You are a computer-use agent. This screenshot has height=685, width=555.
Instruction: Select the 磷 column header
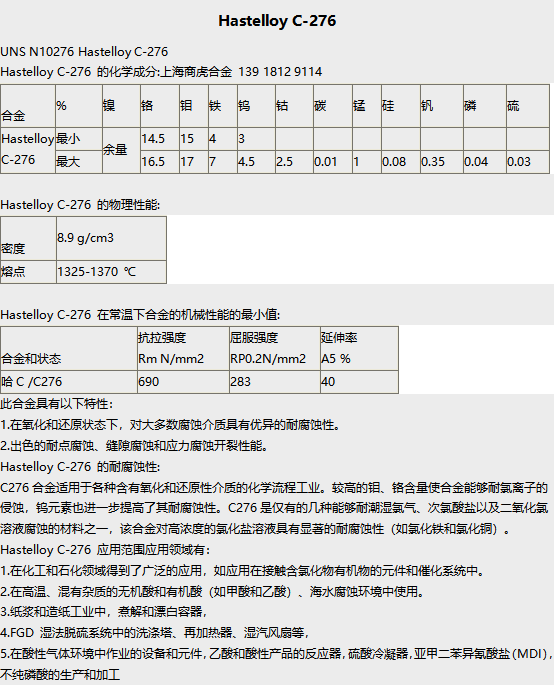pos(485,106)
